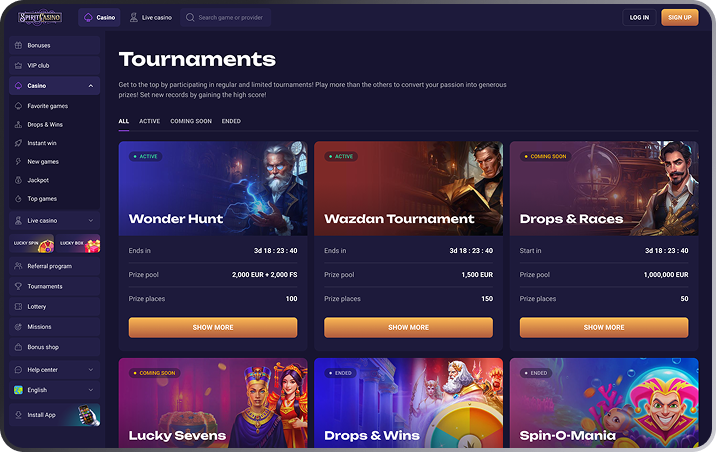Show more for Wonder Hunt tournament
This screenshot has height=452, width=716.
[213, 327]
